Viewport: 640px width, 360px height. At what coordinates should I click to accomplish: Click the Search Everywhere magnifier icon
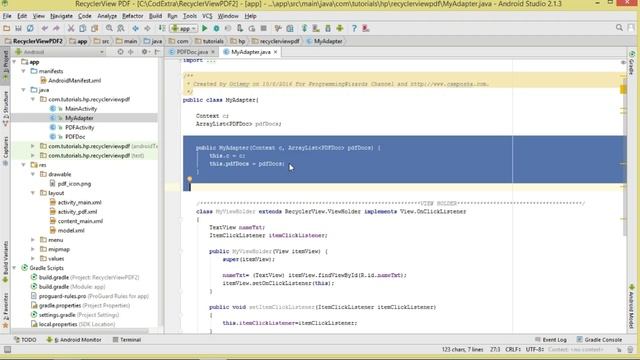coord(619,28)
